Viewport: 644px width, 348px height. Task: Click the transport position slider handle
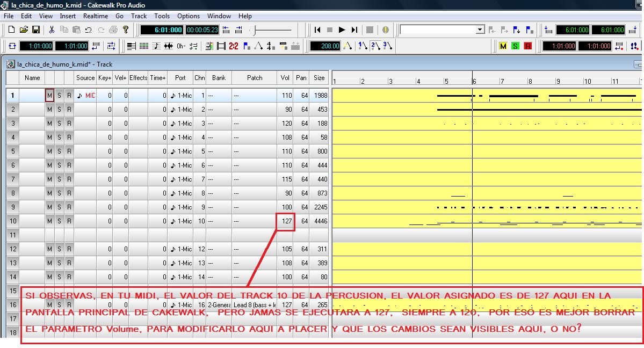[x=257, y=30]
